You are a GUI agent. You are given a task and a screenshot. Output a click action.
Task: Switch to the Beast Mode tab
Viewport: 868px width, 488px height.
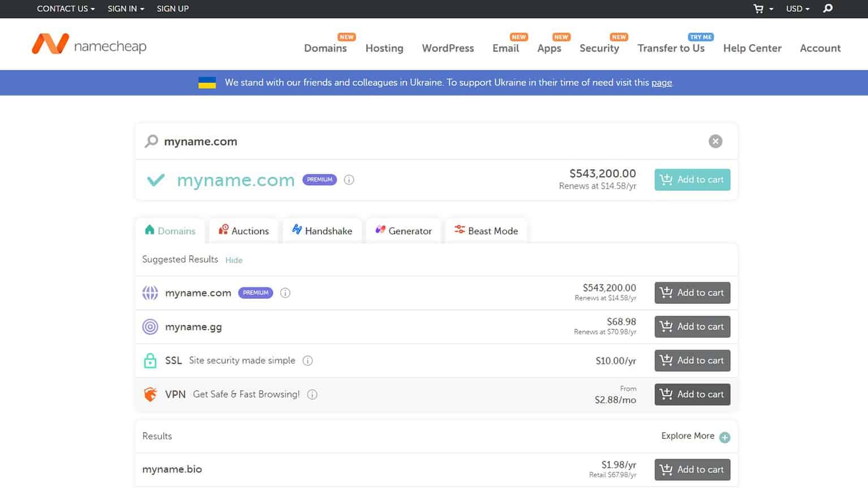pyautogui.click(x=486, y=230)
